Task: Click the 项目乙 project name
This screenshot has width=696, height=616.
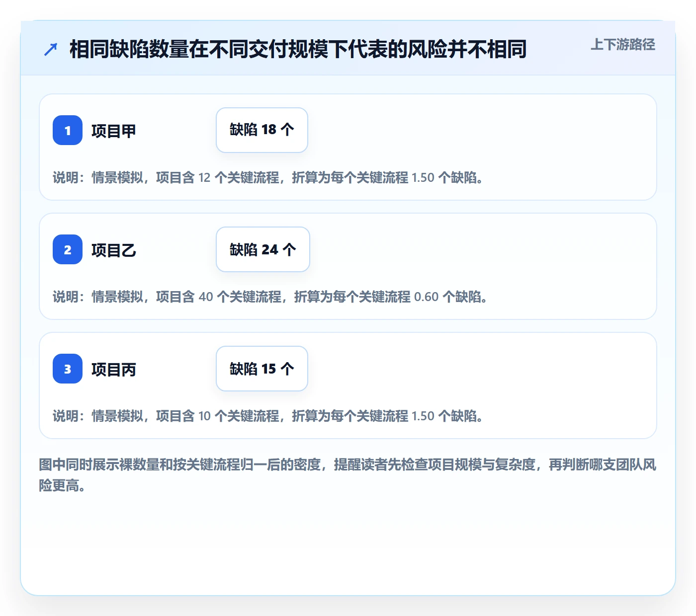Action: [114, 250]
